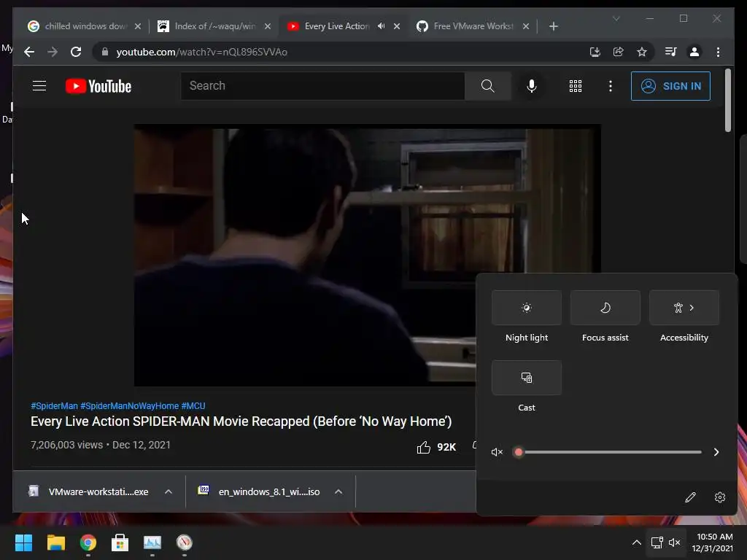Screen dimensions: 747x560
Task: Open Accessibility quick settings
Action: point(684,308)
